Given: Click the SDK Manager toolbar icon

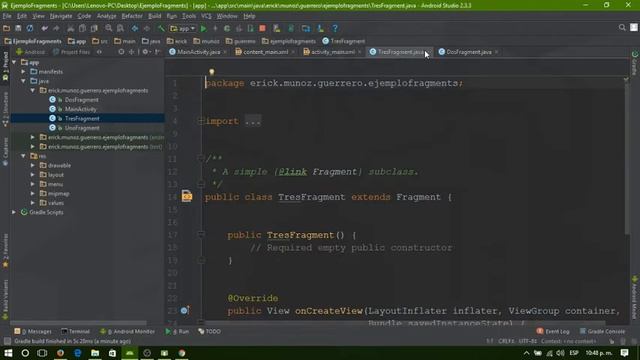Looking at the screenshot, I should click(320, 28).
